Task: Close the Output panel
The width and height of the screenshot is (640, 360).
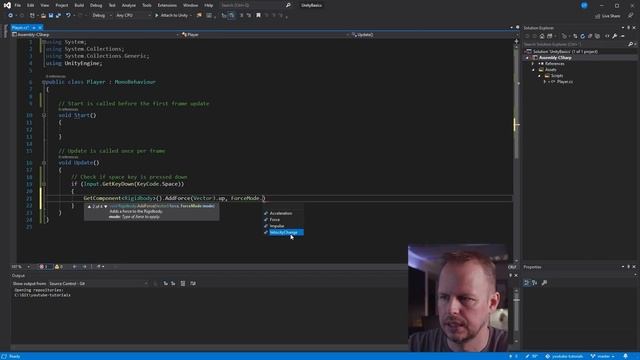Action: pos(516,276)
